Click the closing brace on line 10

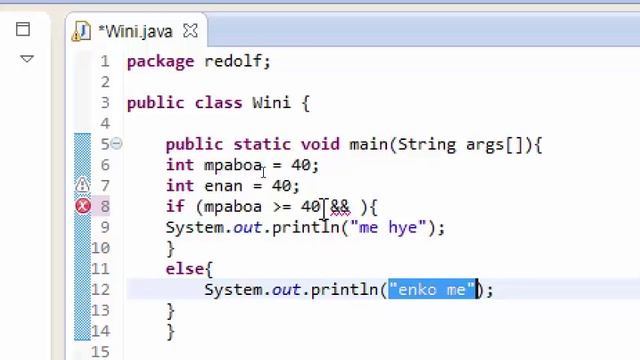171,249
